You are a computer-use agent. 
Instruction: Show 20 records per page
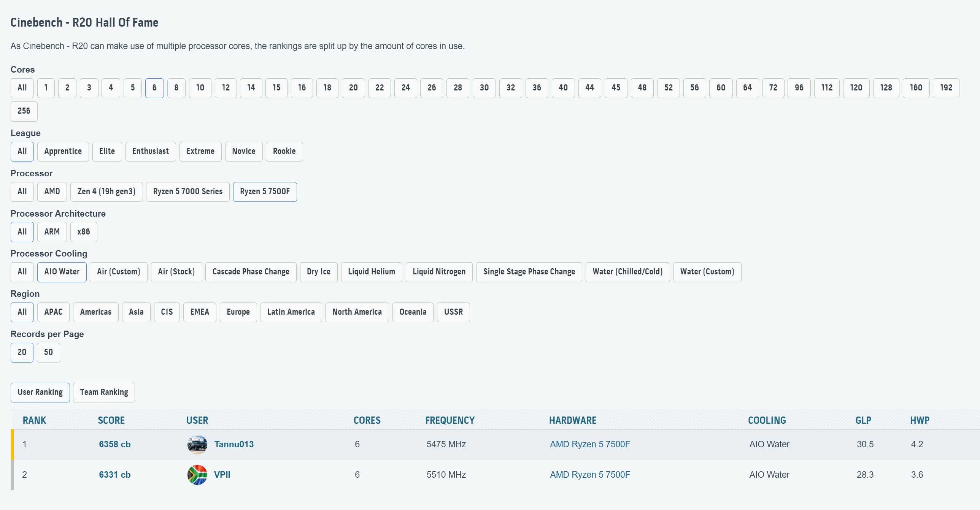click(22, 353)
